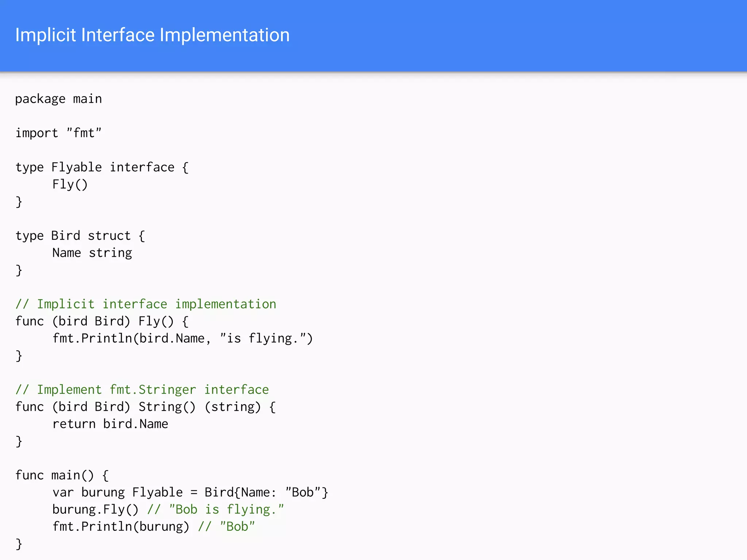The image size is (747, 560).
Task: Click the slide title 'Implicit Interface Implementation'
Action: click(152, 36)
